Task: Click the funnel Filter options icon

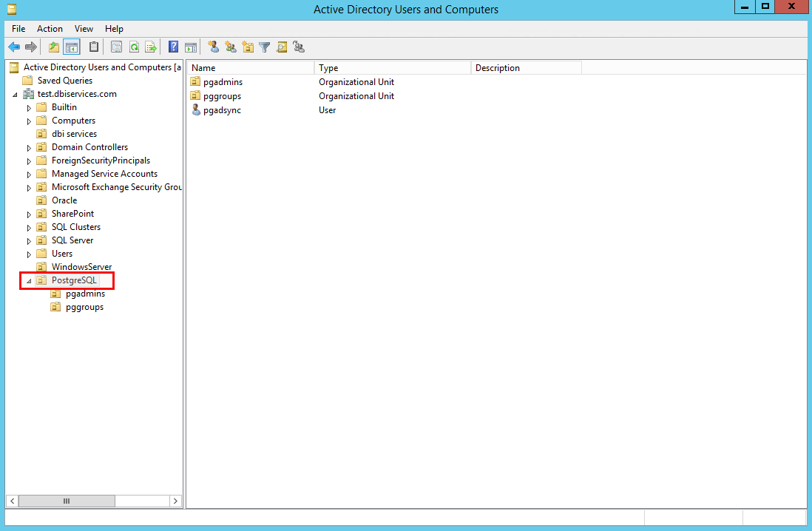Action: (x=265, y=47)
